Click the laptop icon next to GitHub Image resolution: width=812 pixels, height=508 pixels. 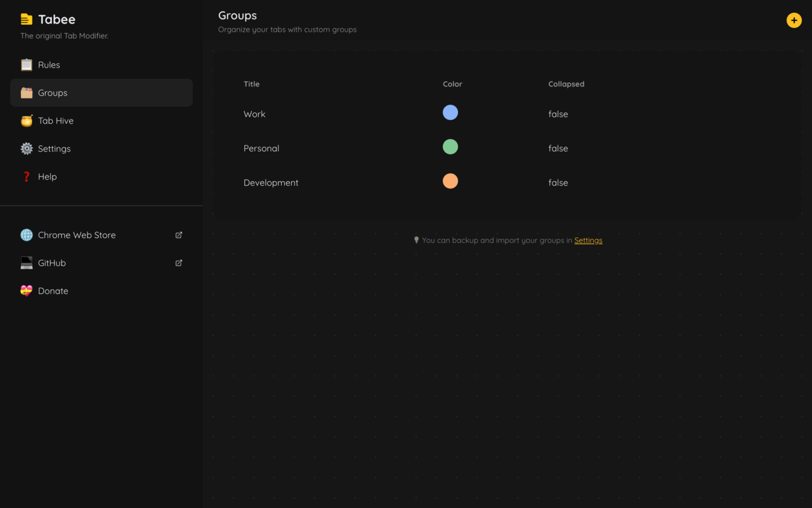click(26, 262)
